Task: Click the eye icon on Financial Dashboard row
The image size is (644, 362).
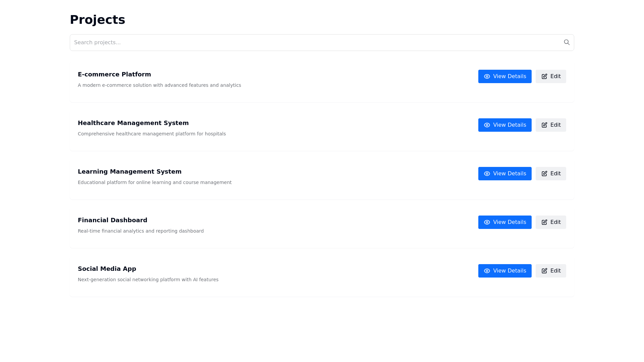Action: point(487,222)
